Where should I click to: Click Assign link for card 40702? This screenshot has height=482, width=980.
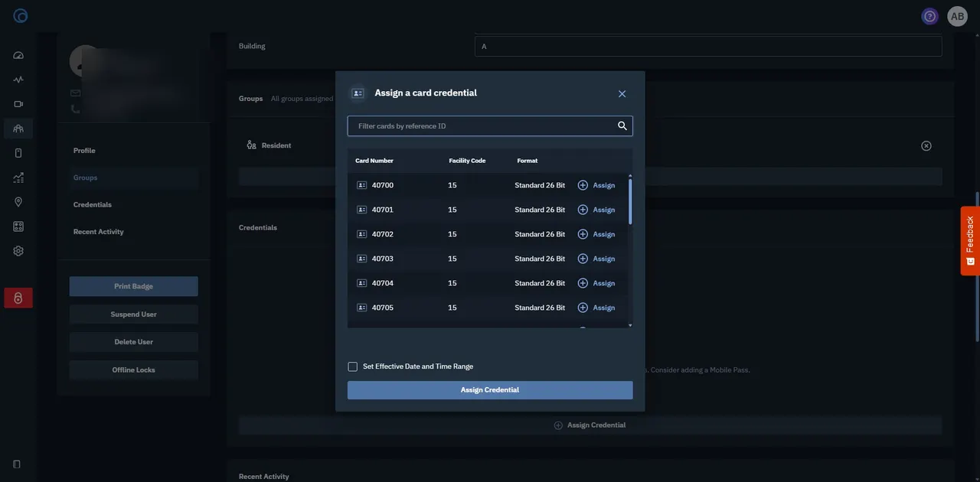(604, 234)
